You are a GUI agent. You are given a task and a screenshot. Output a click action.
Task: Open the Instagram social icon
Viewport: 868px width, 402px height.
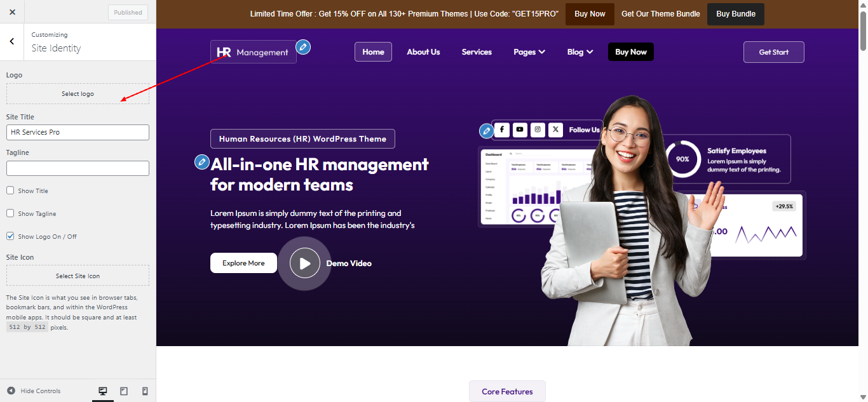538,130
